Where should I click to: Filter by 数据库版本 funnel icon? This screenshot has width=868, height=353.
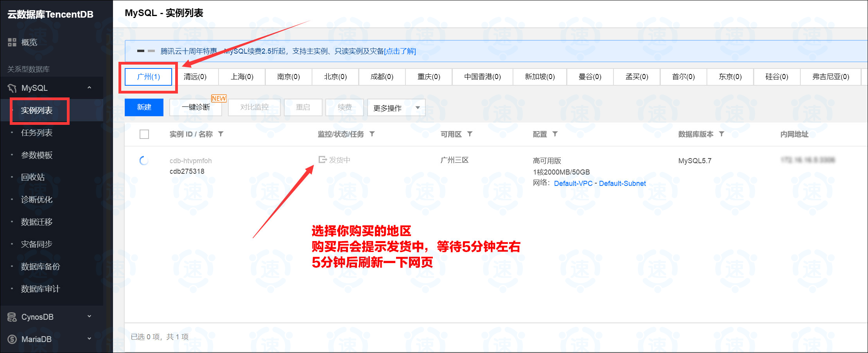[x=721, y=134]
